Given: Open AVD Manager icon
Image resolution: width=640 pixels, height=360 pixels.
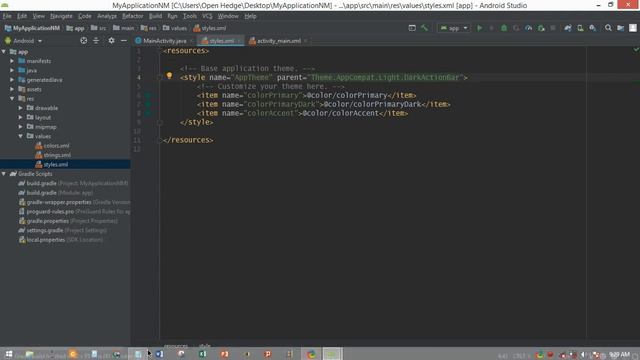Looking at the screenshot, I should pyautogui.click(x=580, y=28).
